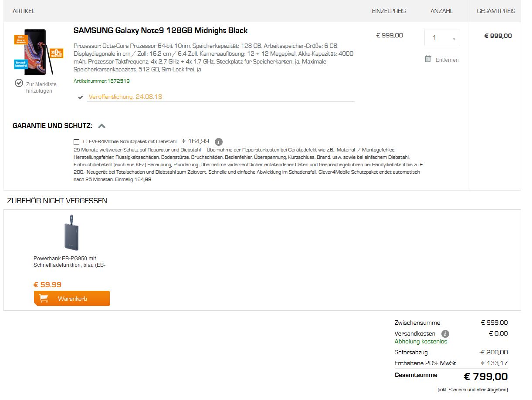
Task: Click the Galaxy Note9 product thumbnail
Action: point(38,52)
